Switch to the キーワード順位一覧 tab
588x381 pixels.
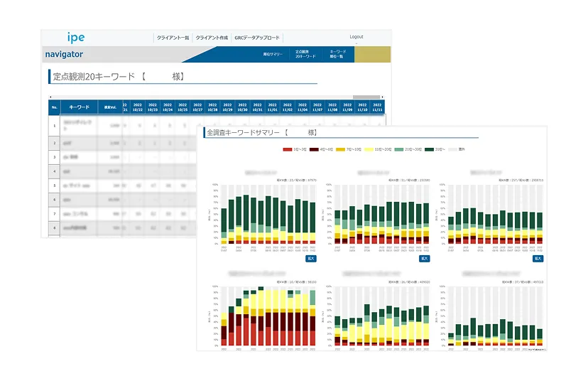tap(337, 54)
